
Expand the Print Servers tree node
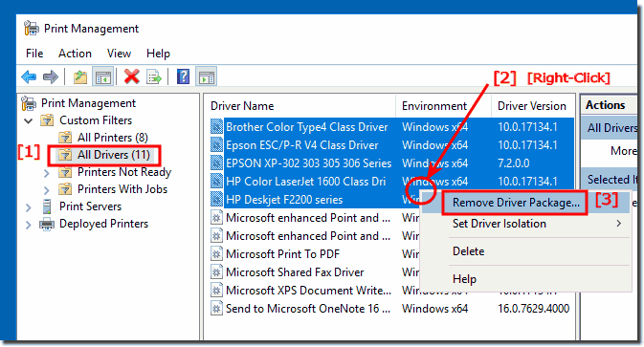29,207
